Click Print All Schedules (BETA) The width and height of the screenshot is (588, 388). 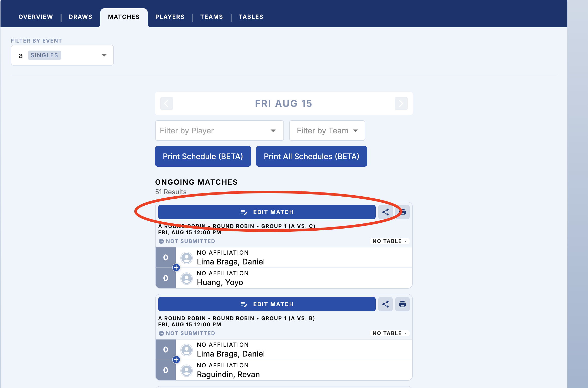[311, 156]
